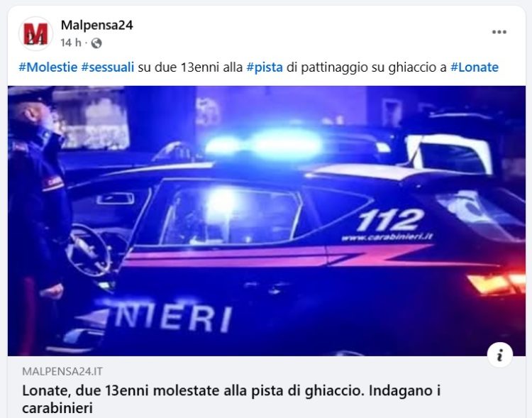The image size is (532, 418).
Task: Open the Malpensa24 page name link
Action: (97, 25)
